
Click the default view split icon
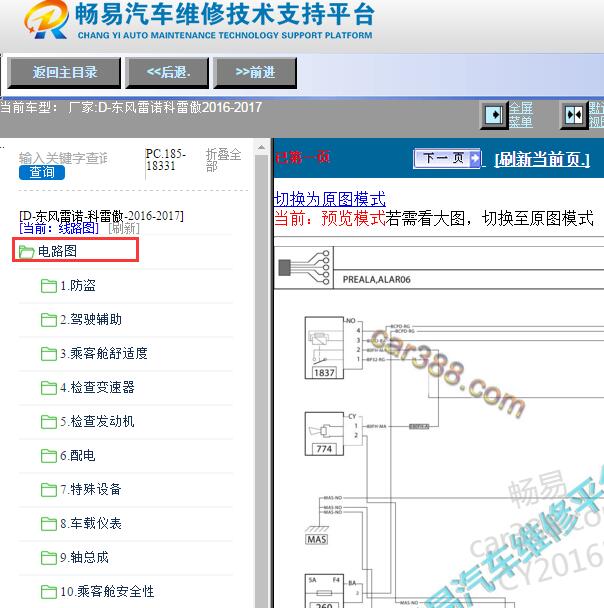point(574,115)
